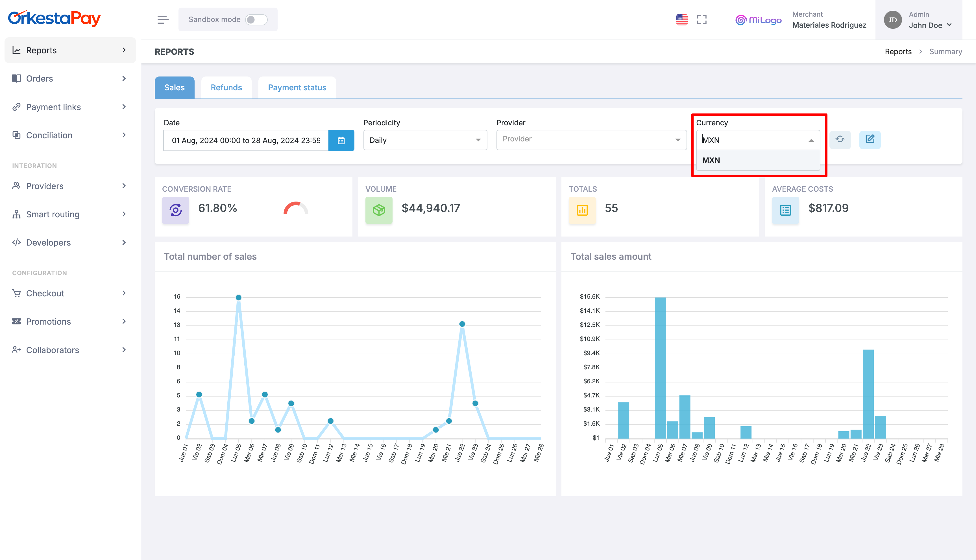
Task: Click the Totals chart icon
Action: 582,210
